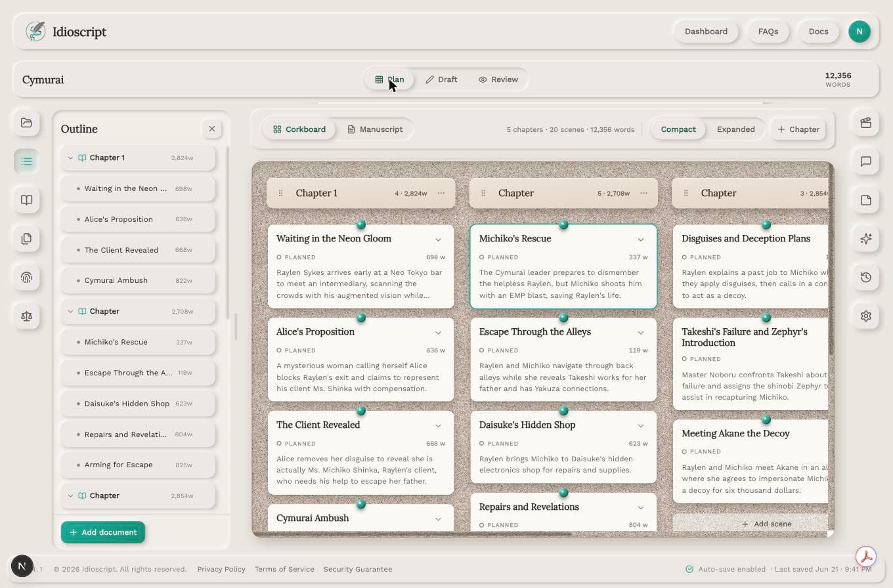
Task: Open the Security Guarantee link
Action: (x=358, y=569)
